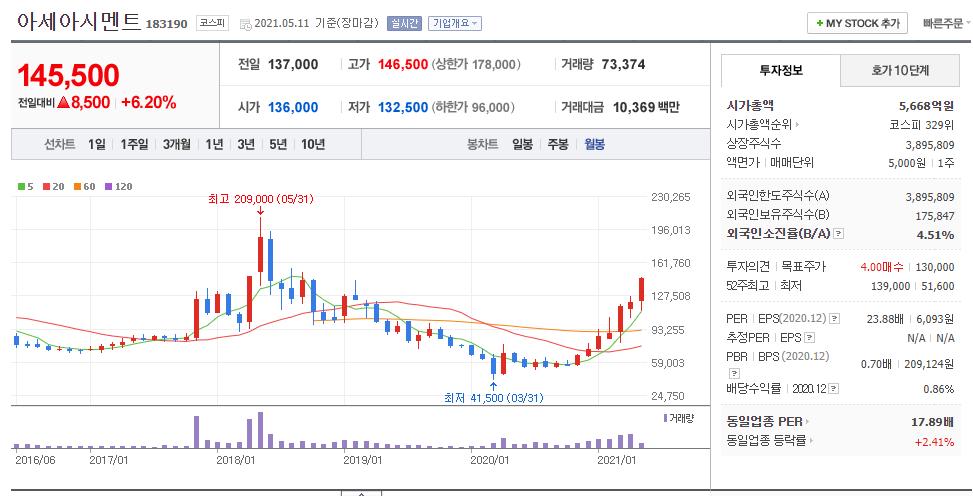This screenshot has height=496, width=973.
Task: Click the 최저 41,500 (03/31) chart marker
Action: pyautogui.click(x=493, y=398)
